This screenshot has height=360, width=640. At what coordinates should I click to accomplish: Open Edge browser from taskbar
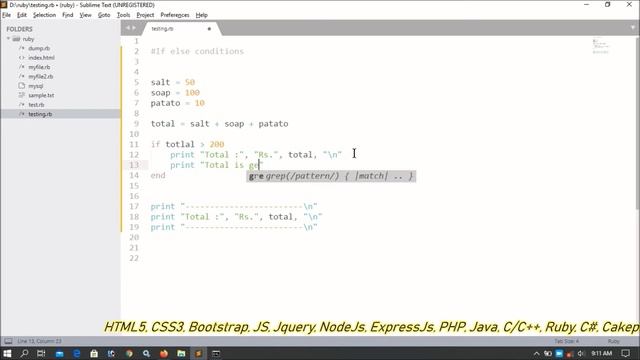(x=77, y=353)
